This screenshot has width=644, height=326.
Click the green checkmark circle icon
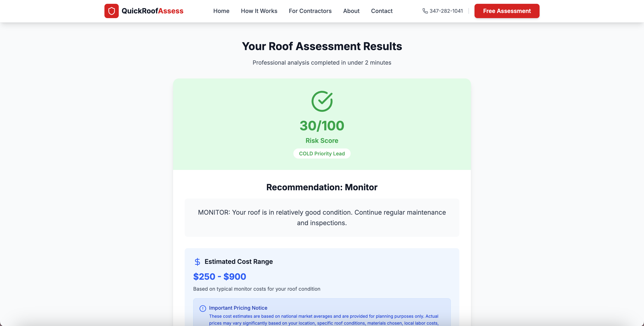[322, 101]
